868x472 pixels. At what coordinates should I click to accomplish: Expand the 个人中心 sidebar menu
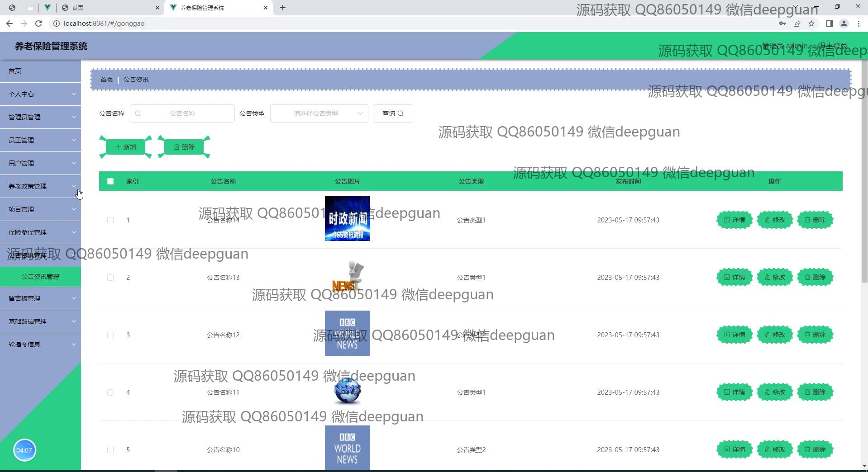[40, 94]
